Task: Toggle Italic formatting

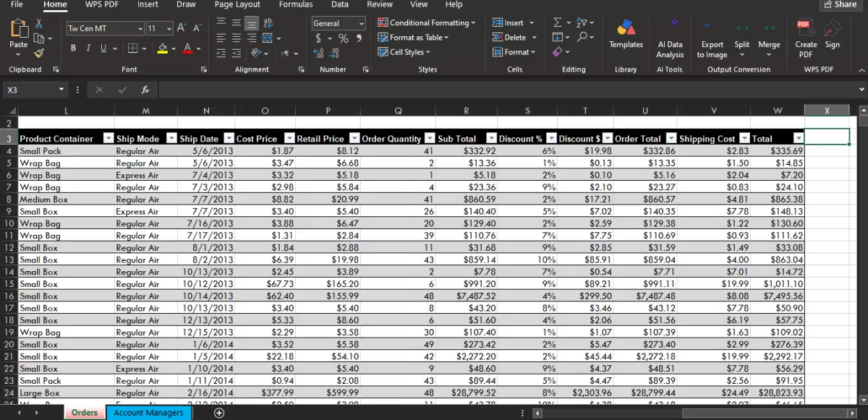Action: [x=88, y=48]
